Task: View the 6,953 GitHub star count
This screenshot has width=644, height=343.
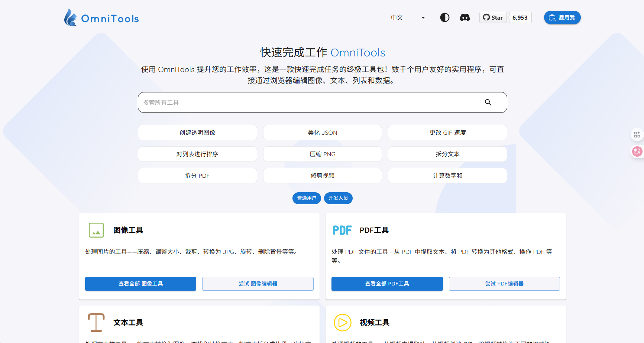Action: tap(520, 17)
